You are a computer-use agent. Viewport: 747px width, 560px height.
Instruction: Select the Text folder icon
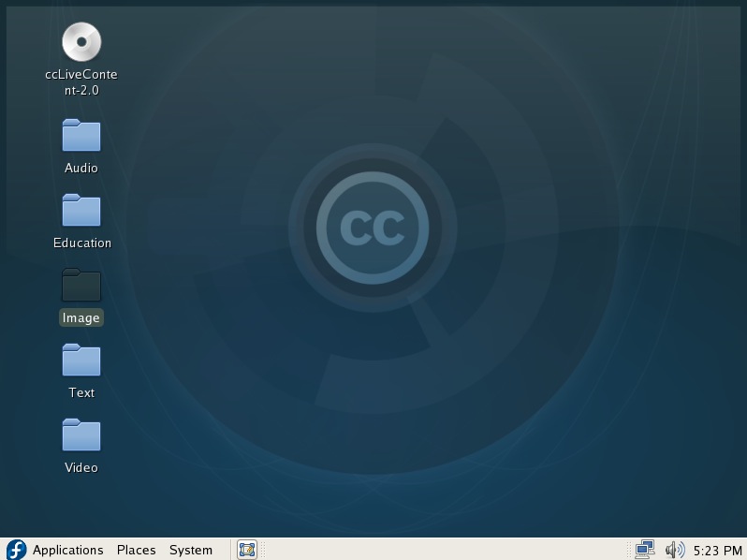click(x=81, y=360)
